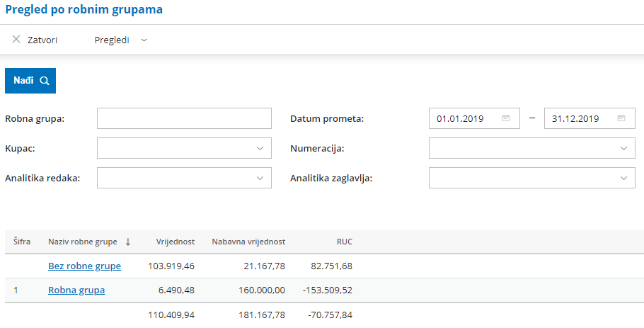Click the Kupac label
644x328 pixels.
click(x=20, y=148)
